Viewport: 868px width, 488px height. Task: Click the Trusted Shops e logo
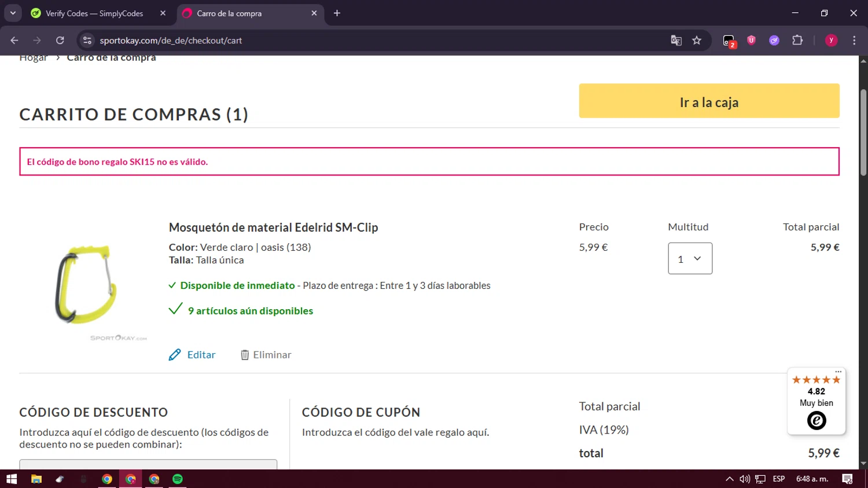coord(816,421)
